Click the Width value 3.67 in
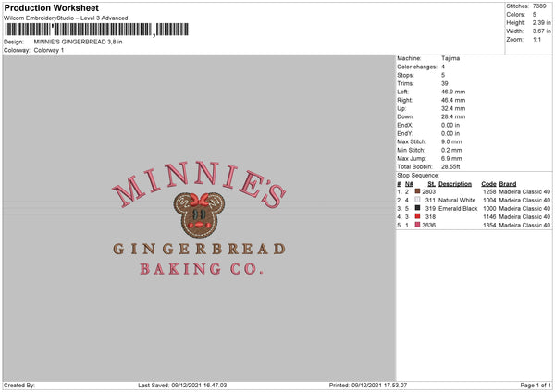 click(x=541, y=31)
